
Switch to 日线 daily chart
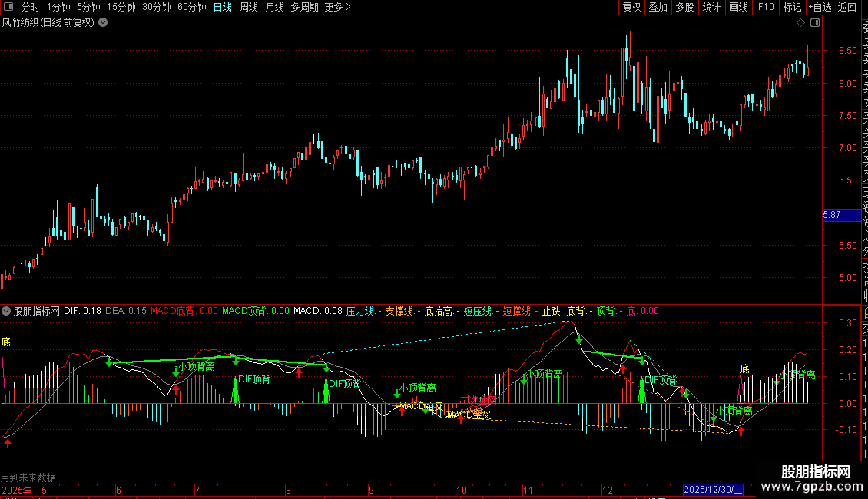click(223, 7)
